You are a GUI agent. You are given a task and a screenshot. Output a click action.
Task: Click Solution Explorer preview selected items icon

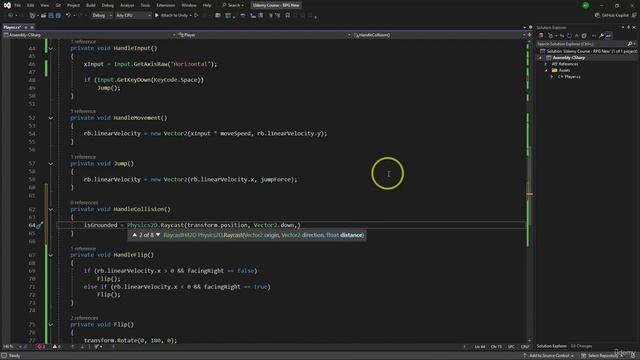pos(609,36)
